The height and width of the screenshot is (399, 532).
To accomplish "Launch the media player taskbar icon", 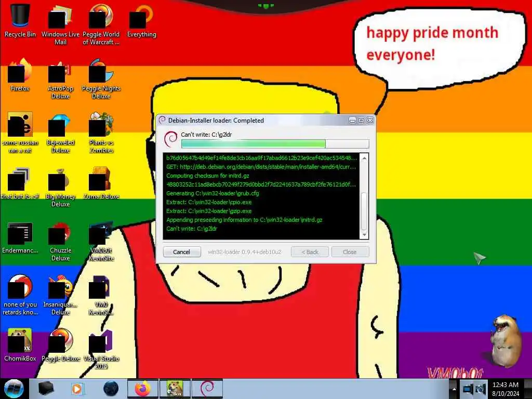I will tap(77, 389).
